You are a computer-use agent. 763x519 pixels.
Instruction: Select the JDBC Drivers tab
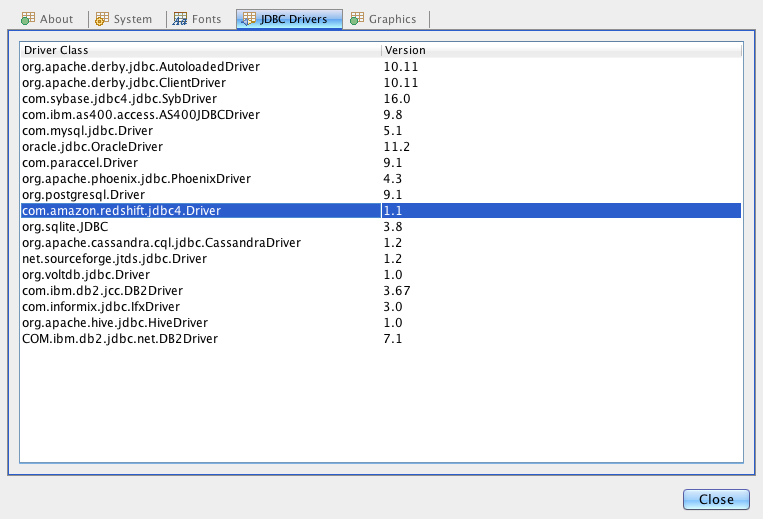click(x=290, y=19)
